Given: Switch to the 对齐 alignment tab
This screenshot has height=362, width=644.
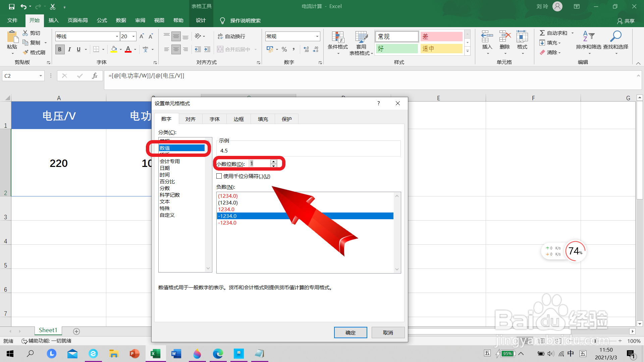Looking at the screenshot, I should click(x=190, y=119).
